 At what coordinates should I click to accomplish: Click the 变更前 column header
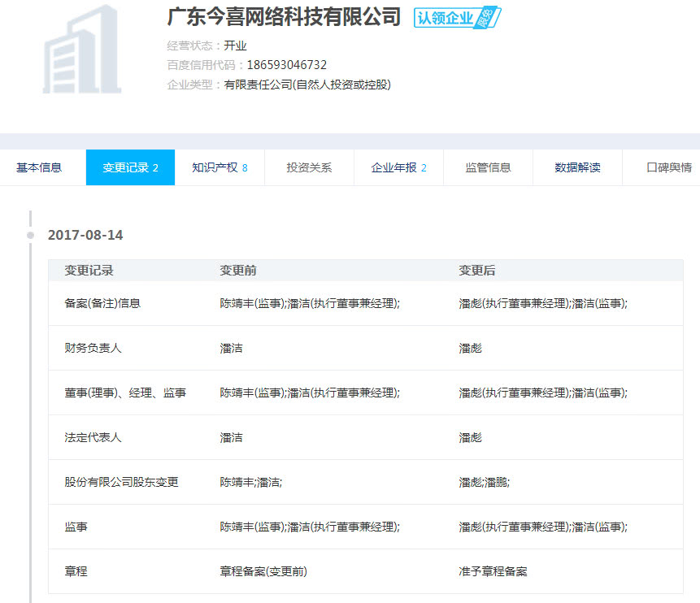point(238,271)
